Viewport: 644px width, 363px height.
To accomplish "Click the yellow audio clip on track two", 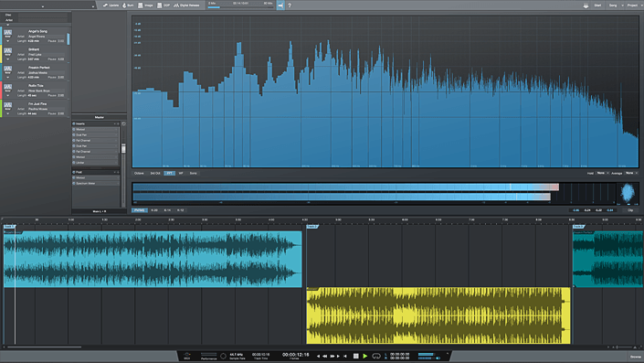I will click(438, 315).
